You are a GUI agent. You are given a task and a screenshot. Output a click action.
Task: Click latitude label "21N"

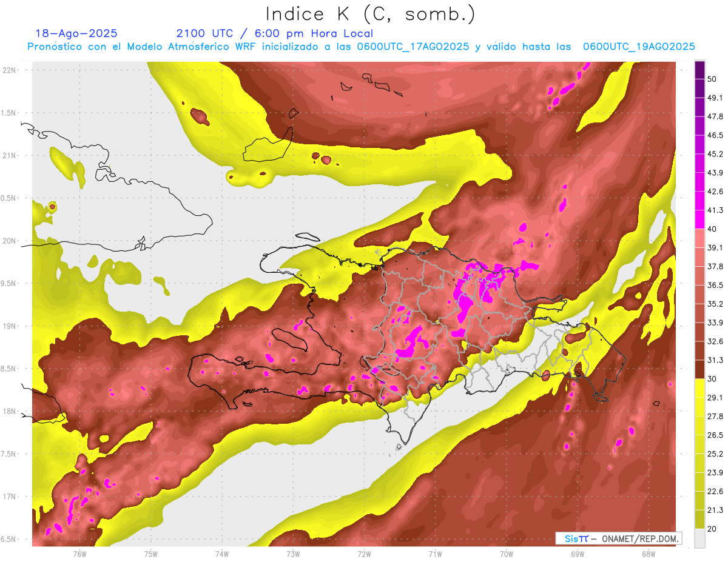point(10,155)
